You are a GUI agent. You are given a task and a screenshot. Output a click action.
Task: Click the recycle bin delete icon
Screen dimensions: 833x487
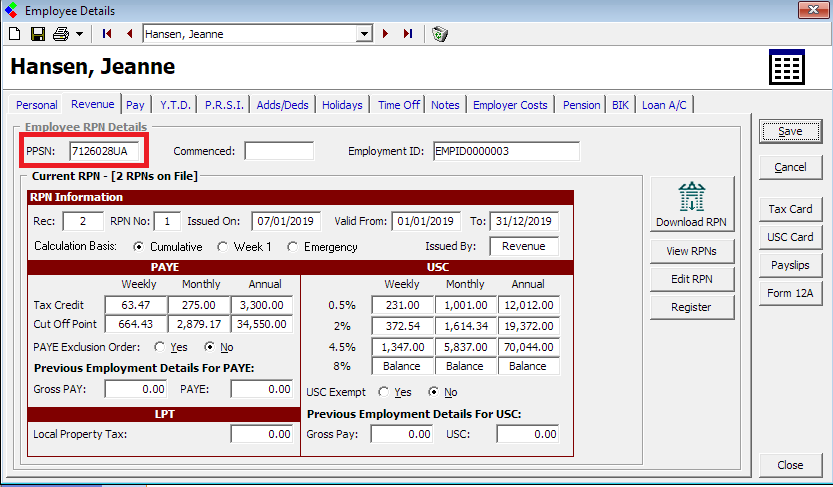(440, 34)
